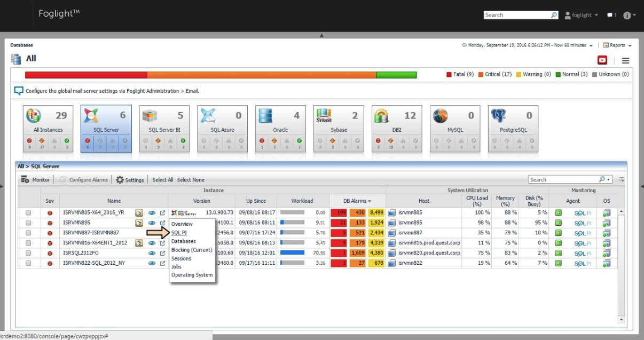
Task: Click Select None in the toolbar
Action: click(x=191, y=180)
